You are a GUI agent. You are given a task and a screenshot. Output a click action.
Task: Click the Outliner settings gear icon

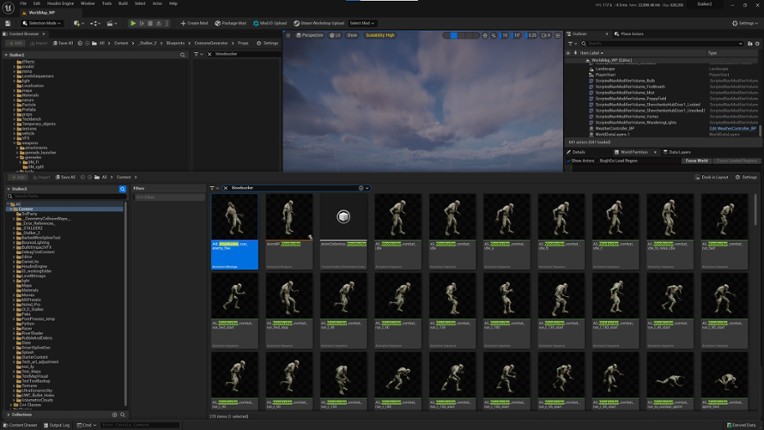click(x=757, y=43)
